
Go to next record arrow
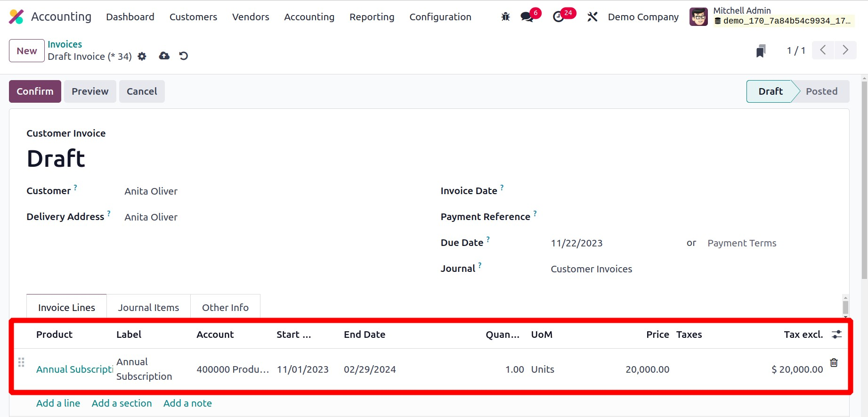pyautogui.click(x=845, y=50)
